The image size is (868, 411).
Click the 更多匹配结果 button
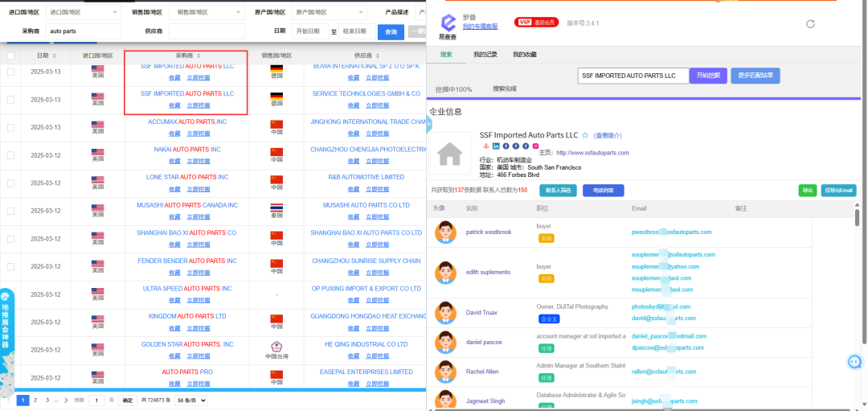755,76
